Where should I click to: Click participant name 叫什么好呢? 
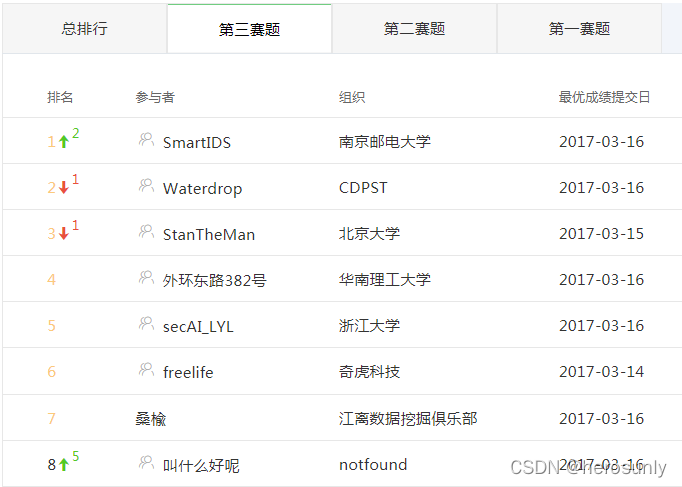coord(201,466)
